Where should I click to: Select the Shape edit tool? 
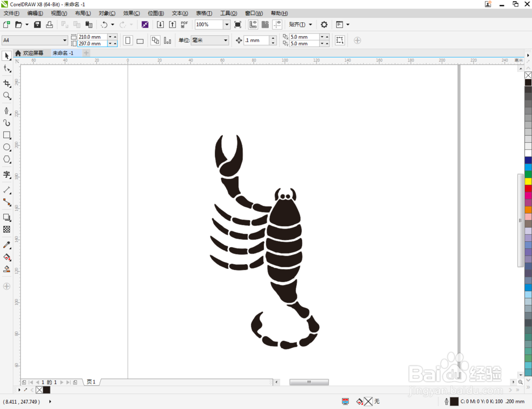pyautogui.click(x=7, y=69)
